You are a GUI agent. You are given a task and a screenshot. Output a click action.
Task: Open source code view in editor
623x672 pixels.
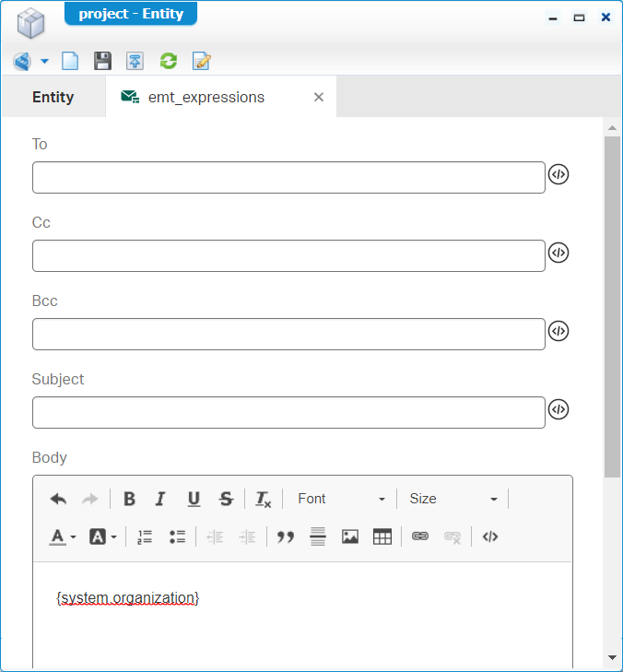tap(490, 536)
